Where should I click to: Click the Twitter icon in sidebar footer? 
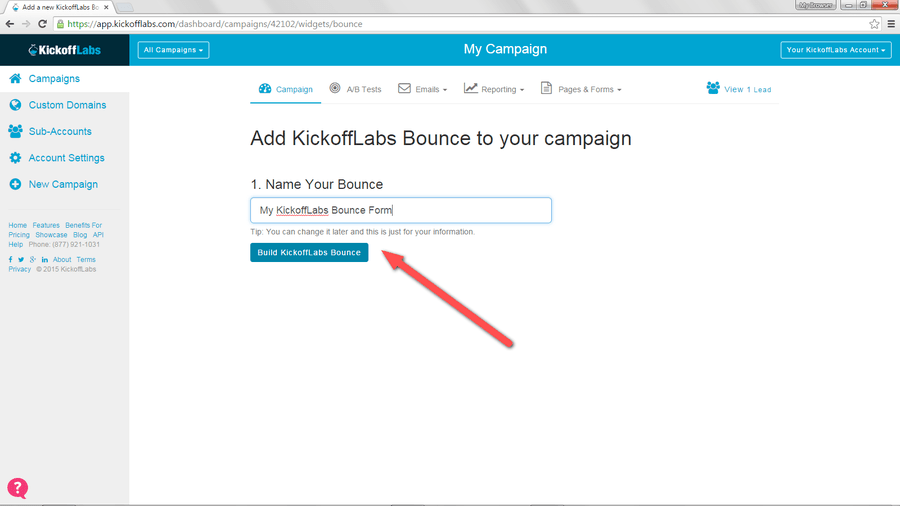[x=20, y=260]
